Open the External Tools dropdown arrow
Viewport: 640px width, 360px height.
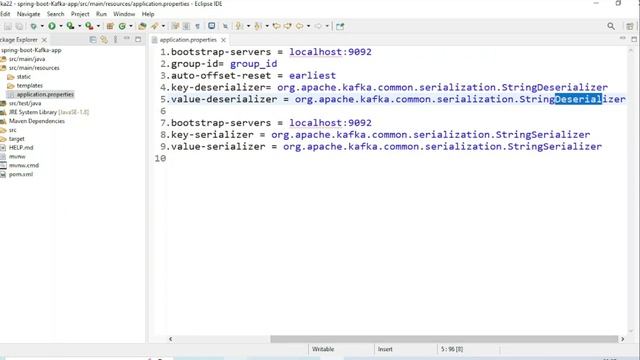98,26
